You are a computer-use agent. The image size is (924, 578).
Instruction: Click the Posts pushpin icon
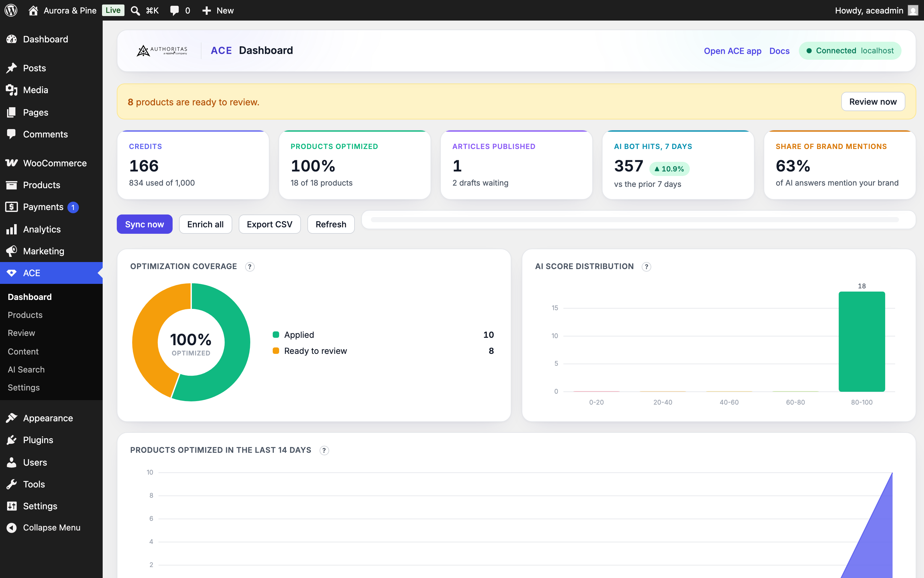click(12, 68)
